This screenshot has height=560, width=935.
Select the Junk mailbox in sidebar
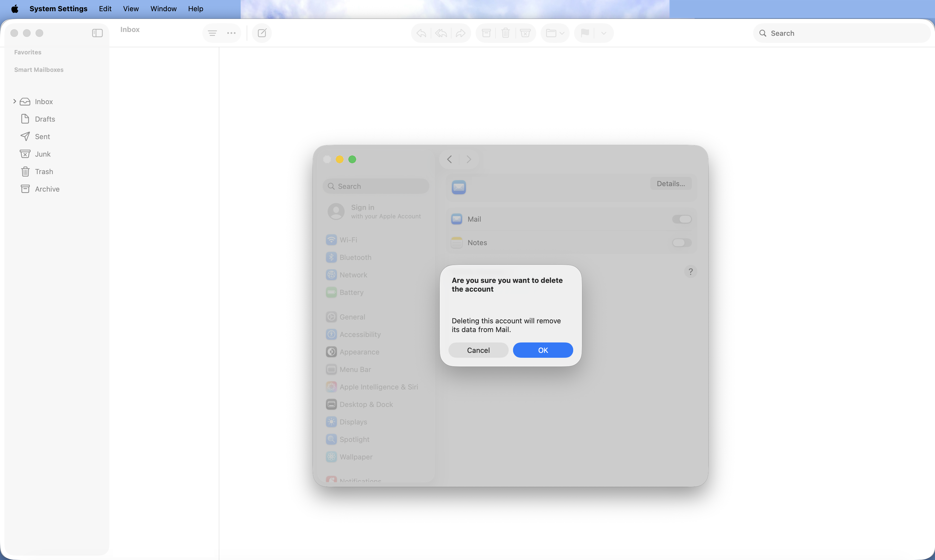(x=43, y=154)
